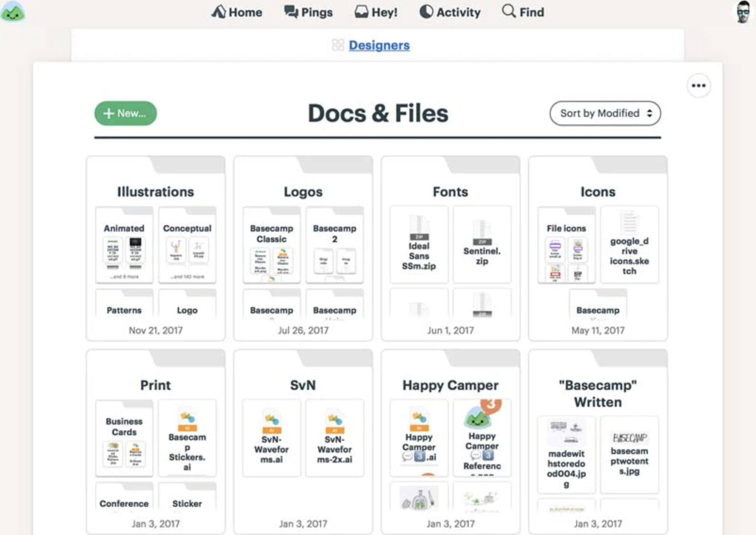Open basecamptwotents.jpg thumbnail
756x535 pixels.
(x=629, y=454)
